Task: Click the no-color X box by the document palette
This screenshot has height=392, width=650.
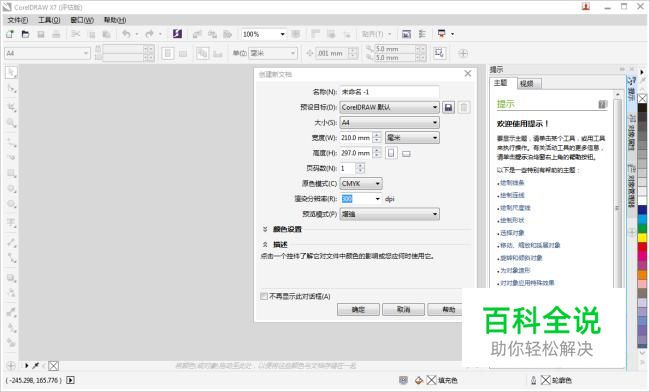Action: coord(53,366)
